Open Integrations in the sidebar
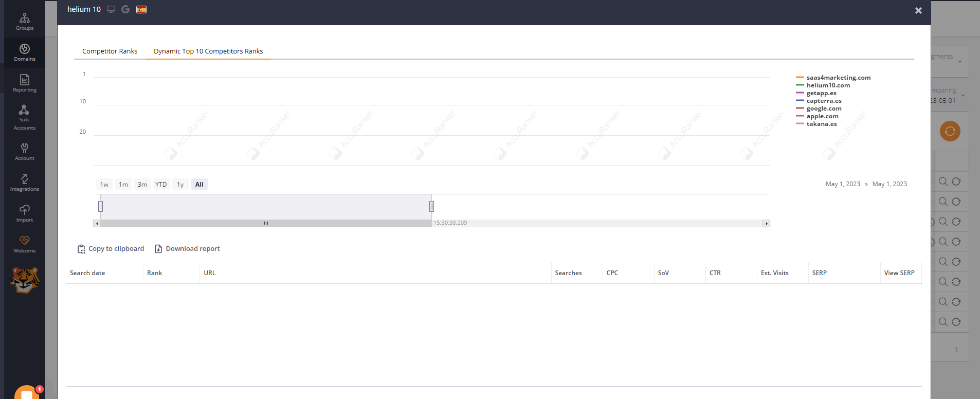The width and height of the screenshot is (980, 399). 24,183
